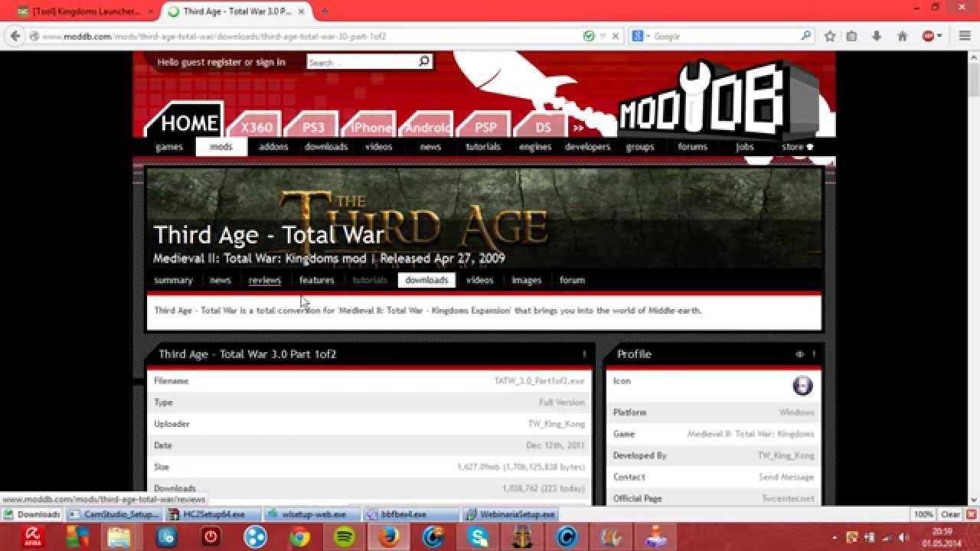Open the URL history dropdown arrow
The height and width of the screenshot is (551, 980).
pos(603,36)
